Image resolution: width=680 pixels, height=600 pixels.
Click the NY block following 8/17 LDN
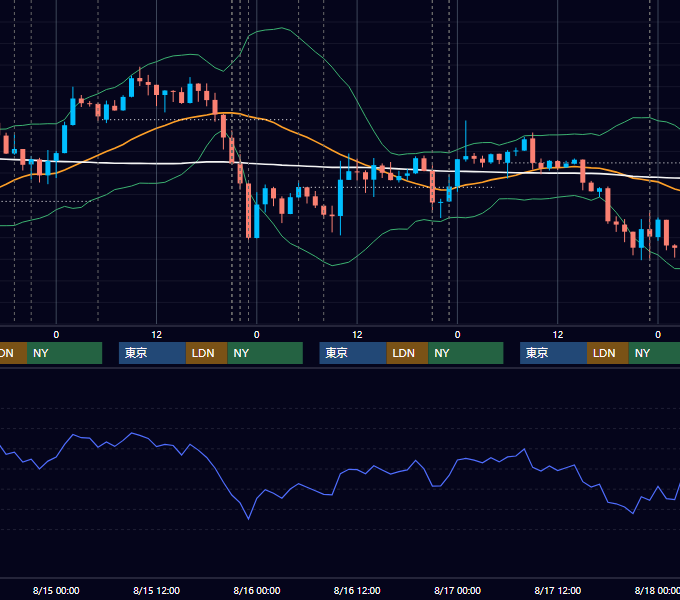[654, 353]
